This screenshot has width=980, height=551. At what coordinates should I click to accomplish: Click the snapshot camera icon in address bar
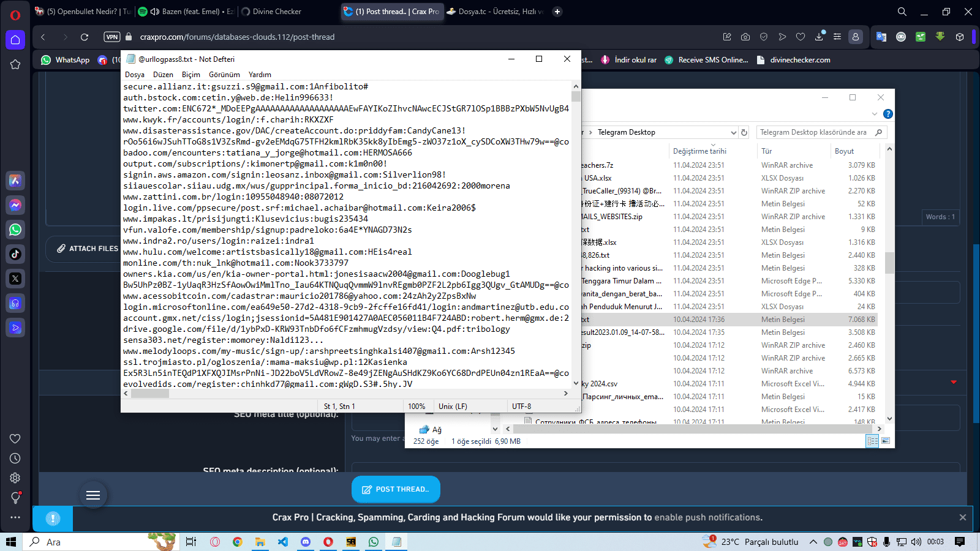tap(745, 37)
